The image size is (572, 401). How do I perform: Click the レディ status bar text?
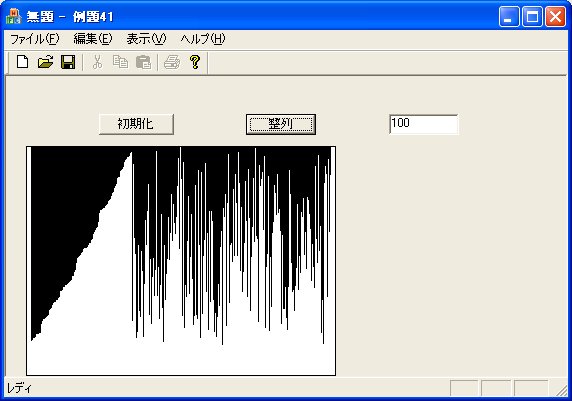pos(19,388)
